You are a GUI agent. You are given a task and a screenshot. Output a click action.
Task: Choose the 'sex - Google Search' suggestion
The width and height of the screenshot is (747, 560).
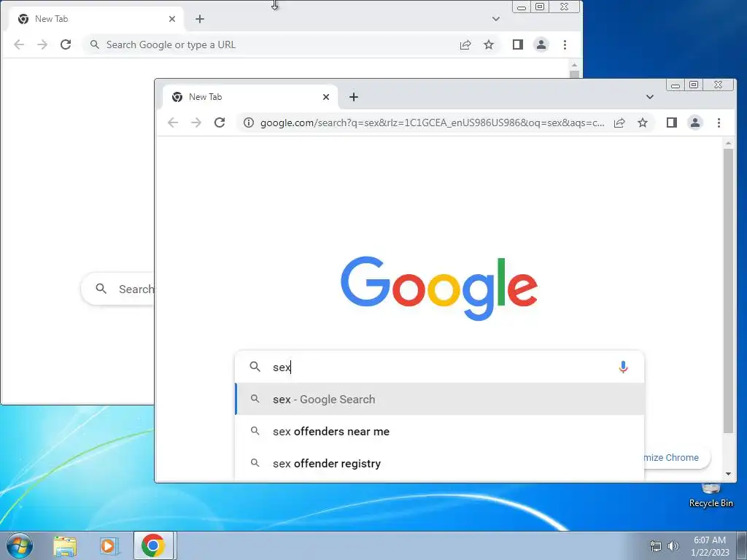[x=440, y=399]
